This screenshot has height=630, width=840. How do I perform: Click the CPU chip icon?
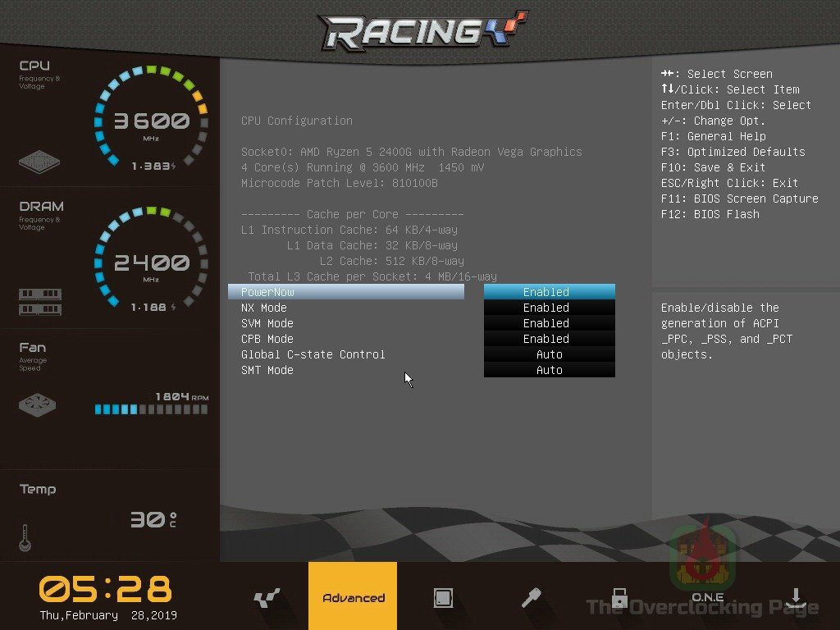(39, 161)
